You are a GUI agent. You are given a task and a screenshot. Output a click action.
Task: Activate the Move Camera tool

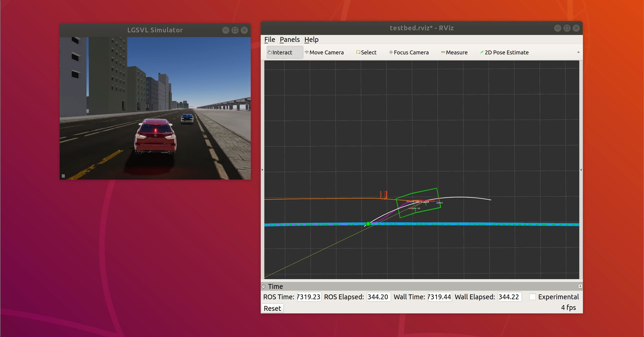click(x=324, y=53)
